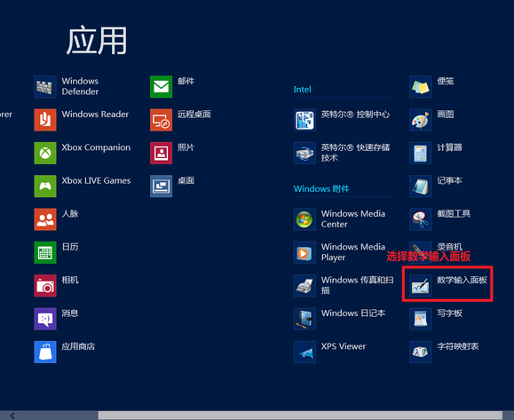Launch 远程桌面 remote desktop icon
514x420 pixels.
click(x=161, y=120)
